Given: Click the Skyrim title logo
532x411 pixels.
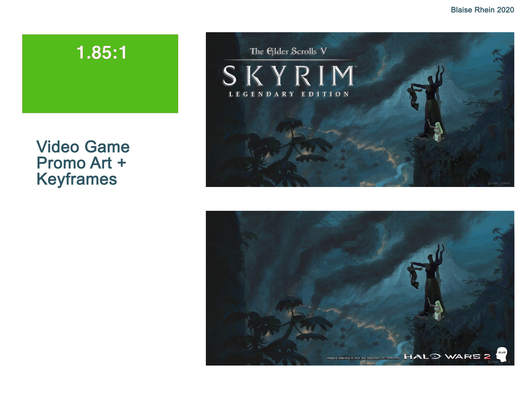Looking at the screenshot, I should pos(288,75).
